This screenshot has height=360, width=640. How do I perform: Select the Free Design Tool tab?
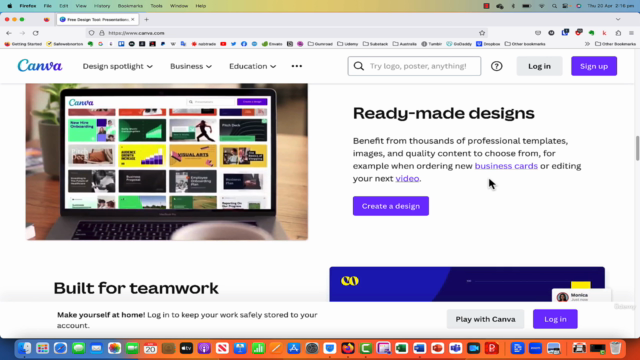click(x=98, y=19)
